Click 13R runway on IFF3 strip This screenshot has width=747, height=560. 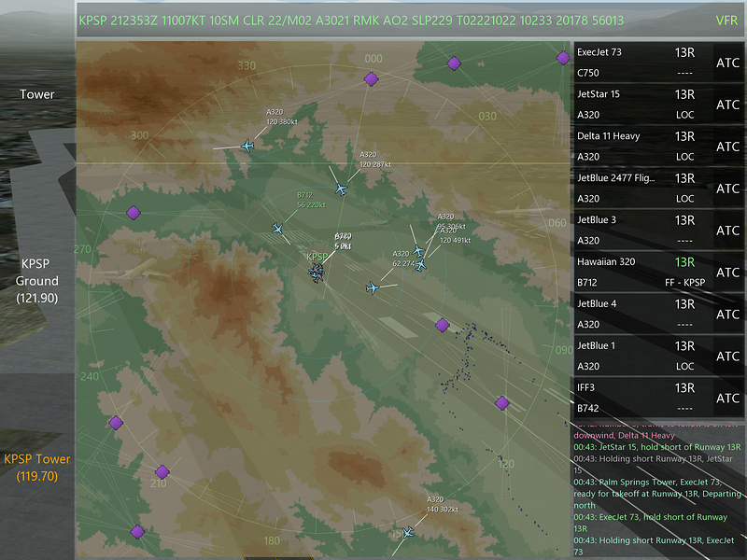[684, 388]
